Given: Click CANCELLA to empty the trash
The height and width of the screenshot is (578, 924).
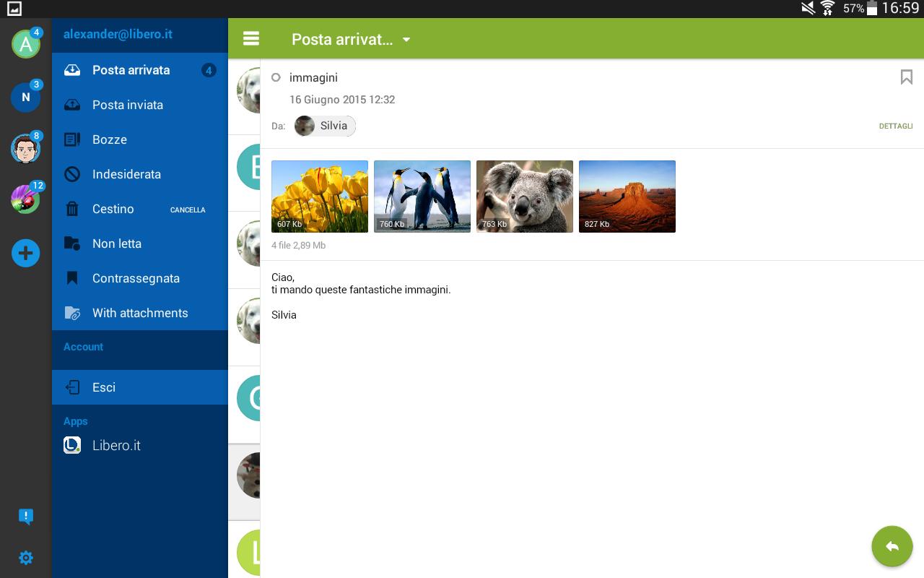Looking at the screenshot, I should [x=188, y=210].
